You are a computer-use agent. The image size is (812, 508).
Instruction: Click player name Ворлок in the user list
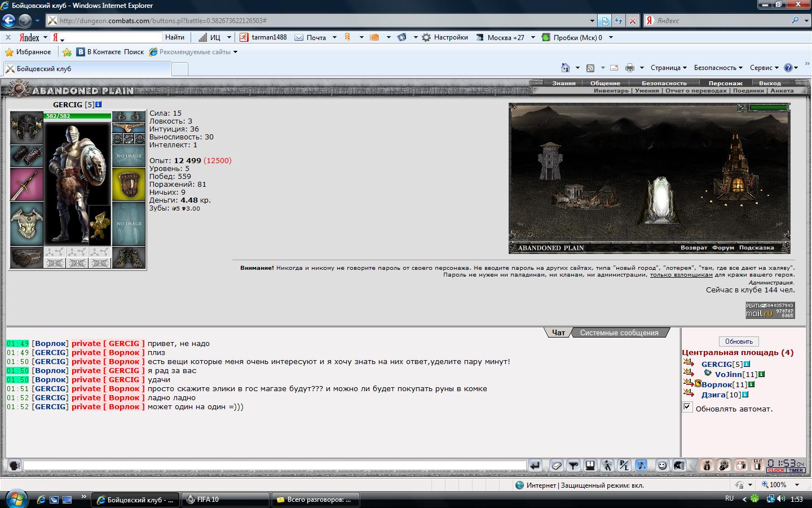[717, 384]
